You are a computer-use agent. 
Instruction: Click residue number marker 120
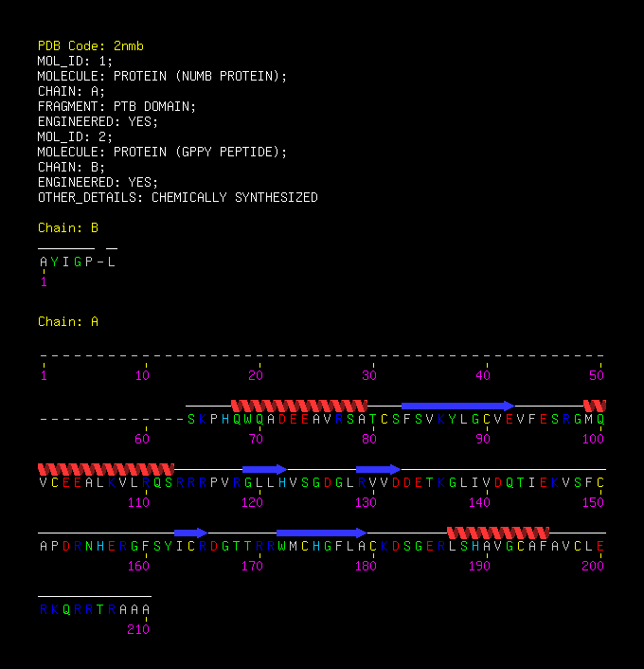click(253, 502)
